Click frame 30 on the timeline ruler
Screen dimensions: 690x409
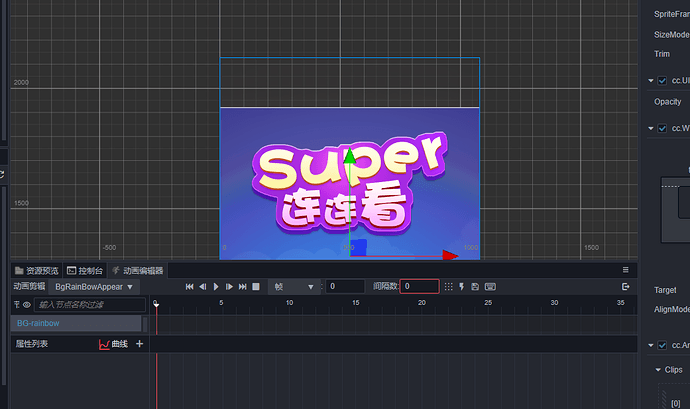tap(554, 303)
